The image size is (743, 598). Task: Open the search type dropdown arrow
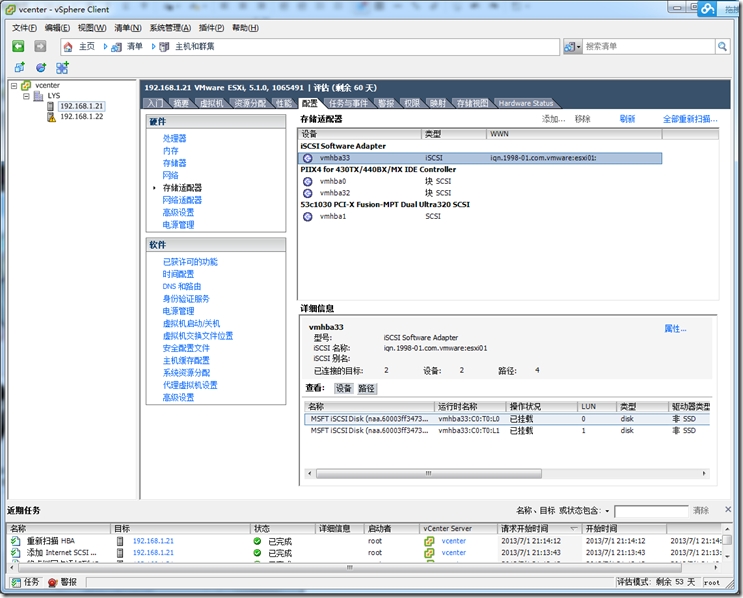point(578,47)
